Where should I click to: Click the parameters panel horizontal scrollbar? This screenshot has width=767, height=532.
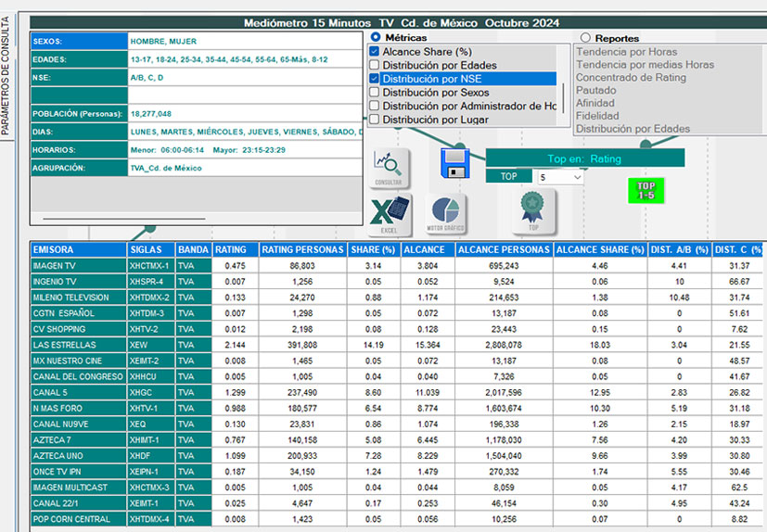tap(123, 219)
